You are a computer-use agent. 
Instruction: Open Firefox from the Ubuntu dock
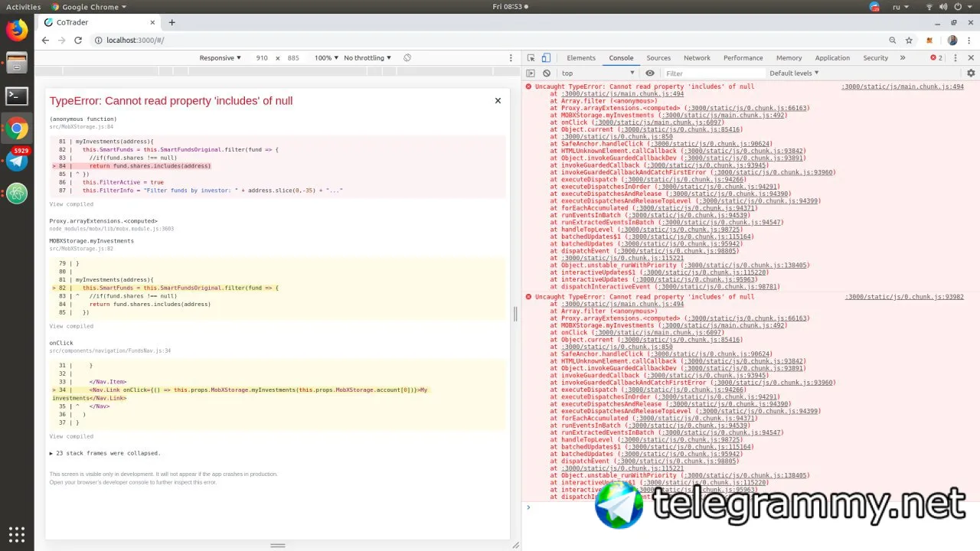tap(17, 30)
